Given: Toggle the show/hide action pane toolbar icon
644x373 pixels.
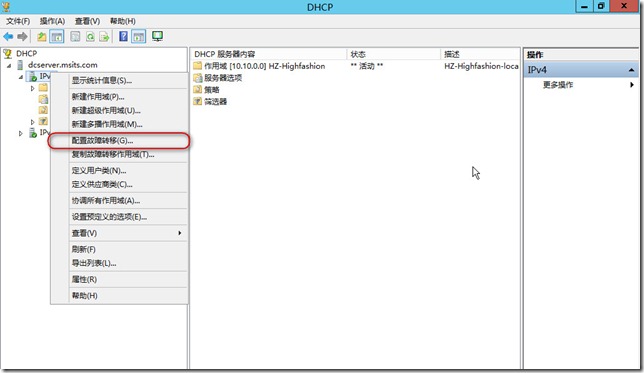Looking at the screenshot, I should pyautogui.click(x=139, y=37).
